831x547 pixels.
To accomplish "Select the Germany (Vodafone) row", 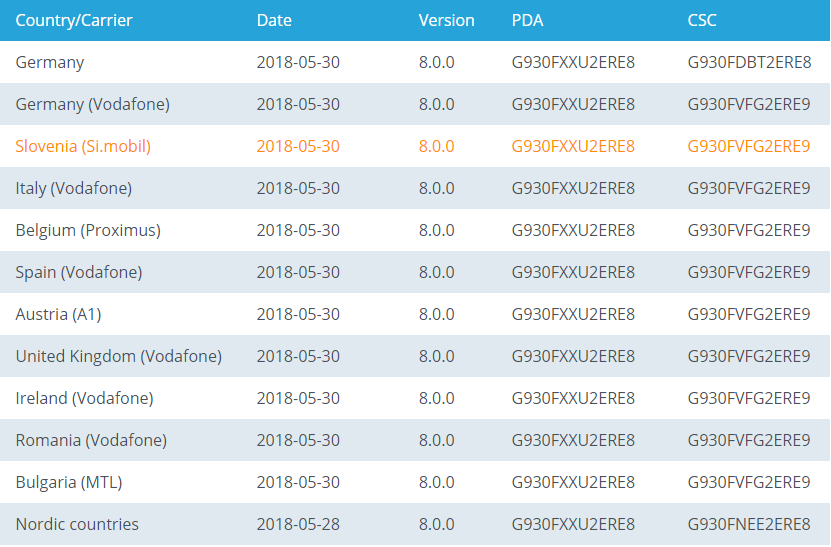I will (92, 104).
